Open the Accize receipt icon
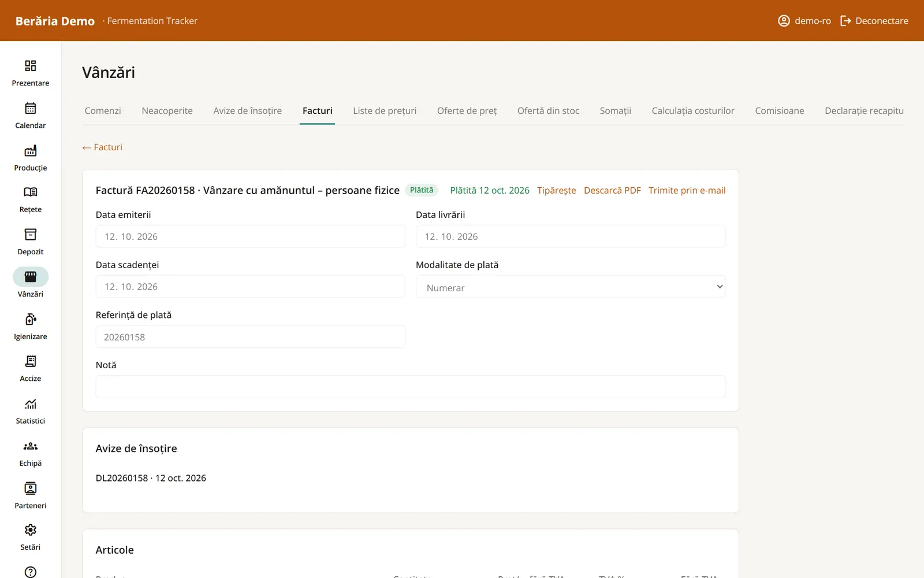 point(31,361)
